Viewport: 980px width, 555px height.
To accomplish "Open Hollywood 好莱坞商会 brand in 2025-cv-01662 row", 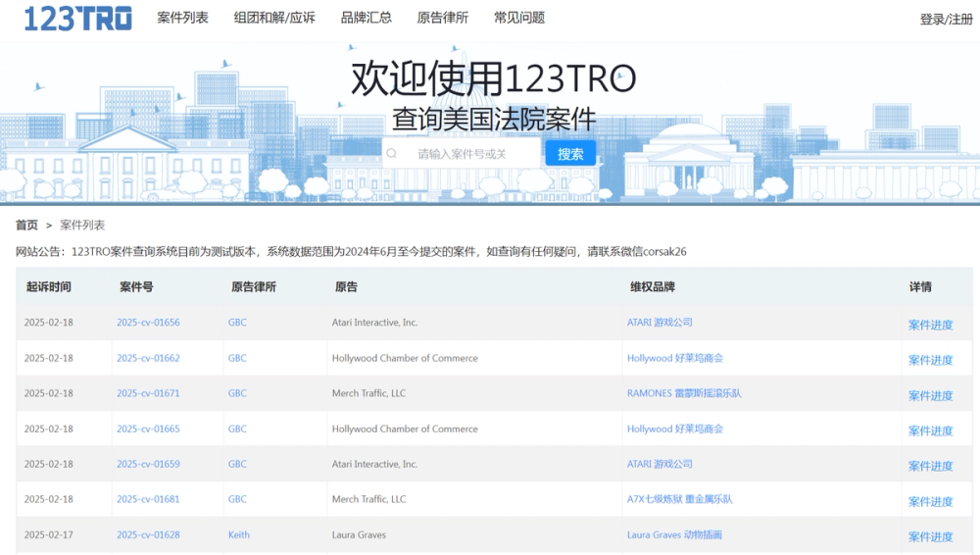I will point(675,358).
